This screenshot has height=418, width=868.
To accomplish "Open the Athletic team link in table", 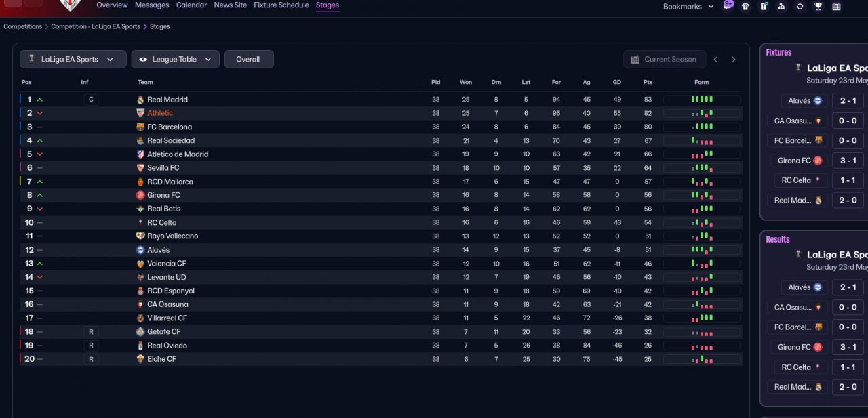I will click(160, 113).
